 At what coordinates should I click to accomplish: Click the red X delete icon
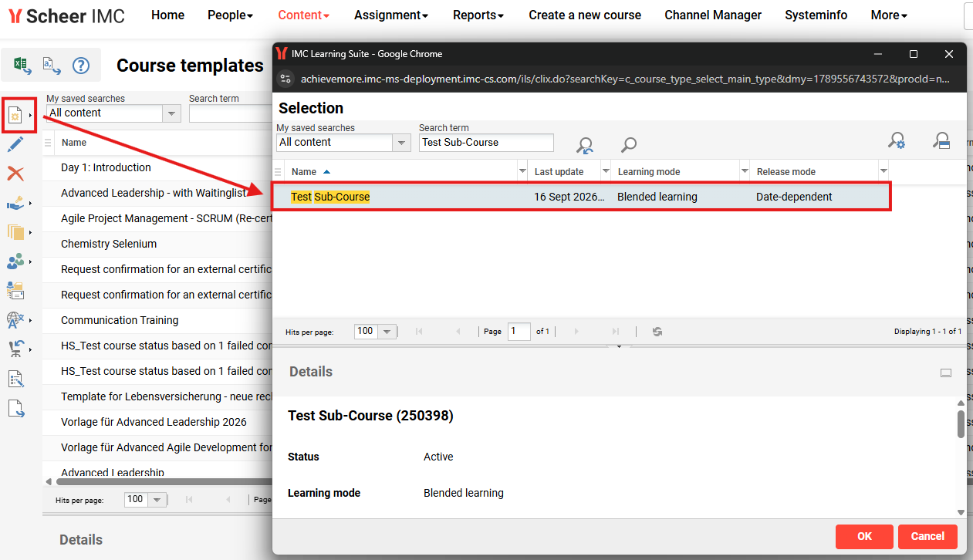click(x=15, y=174)
